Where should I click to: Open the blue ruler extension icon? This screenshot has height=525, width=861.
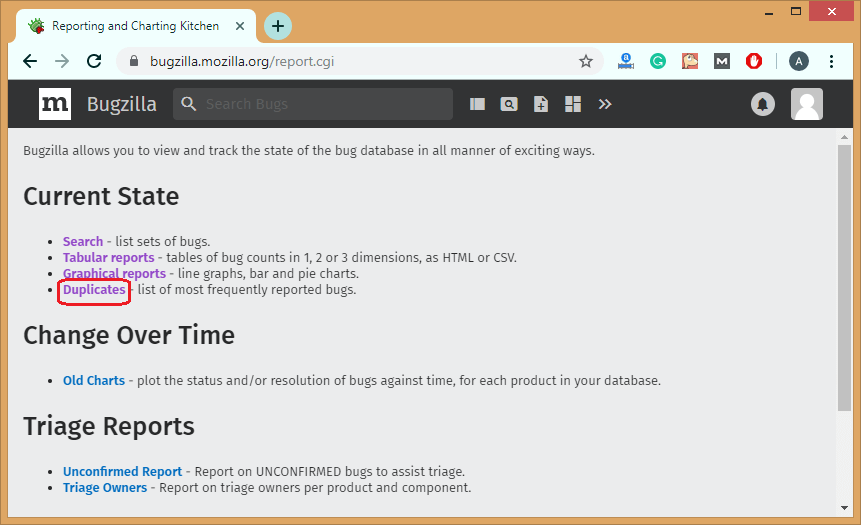point(625,61)
